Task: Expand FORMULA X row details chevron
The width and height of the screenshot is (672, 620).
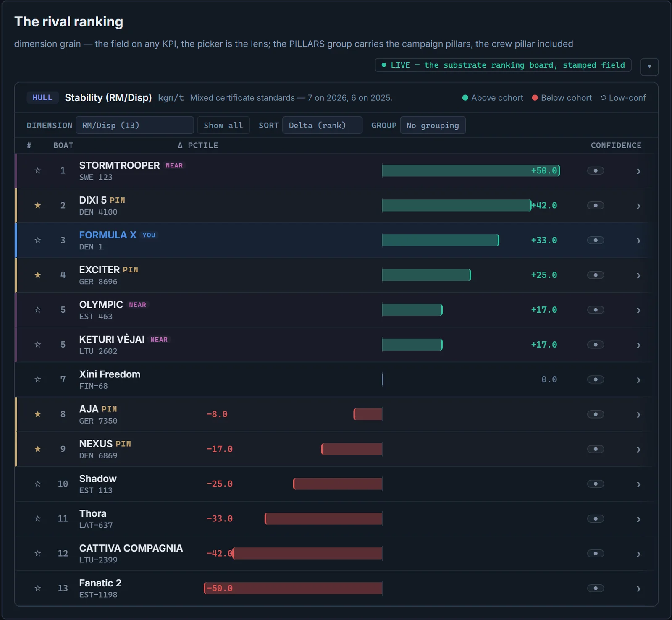Action: click(638, 241)
